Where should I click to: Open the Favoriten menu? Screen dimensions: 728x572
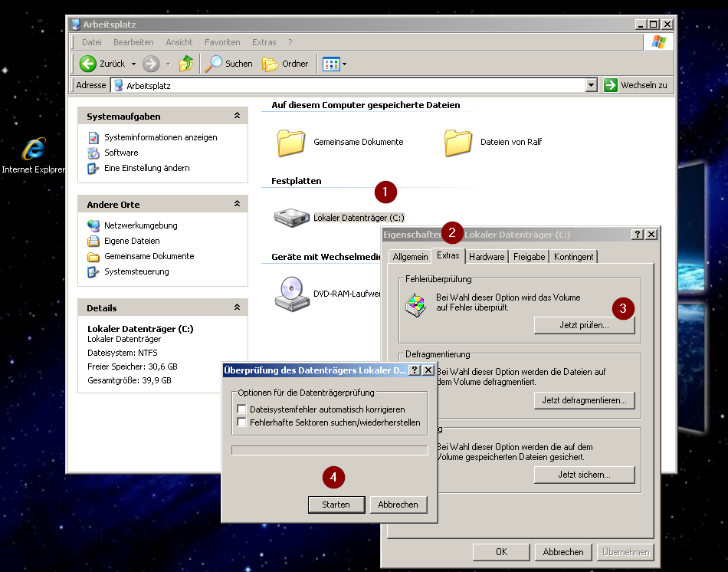click(x=222, y=42)
